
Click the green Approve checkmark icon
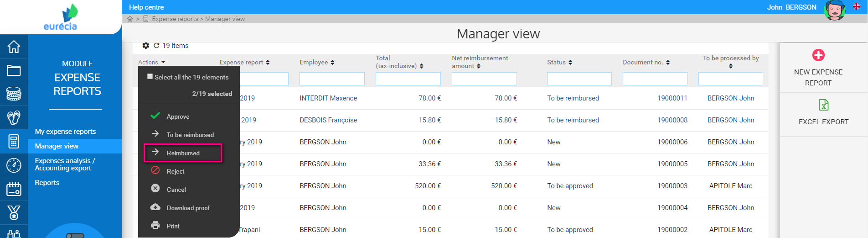coord(155,116)
